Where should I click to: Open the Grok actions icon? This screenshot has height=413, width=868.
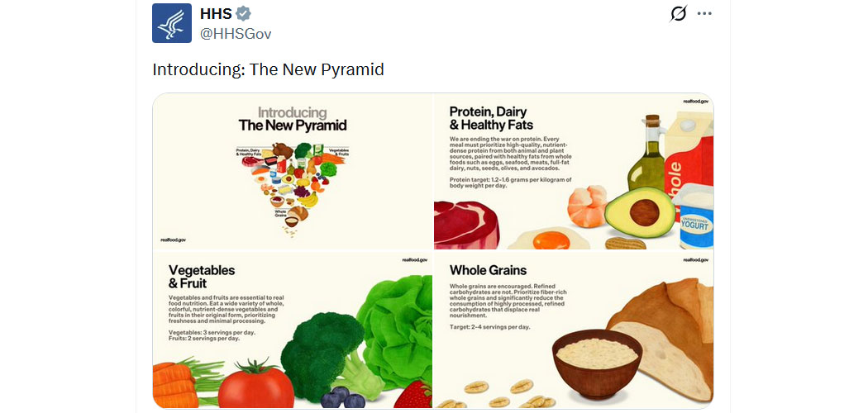click(x=678, y=14)
